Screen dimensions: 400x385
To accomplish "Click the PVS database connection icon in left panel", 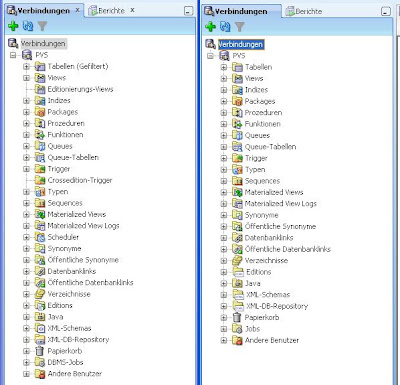I will pos(27,55).
